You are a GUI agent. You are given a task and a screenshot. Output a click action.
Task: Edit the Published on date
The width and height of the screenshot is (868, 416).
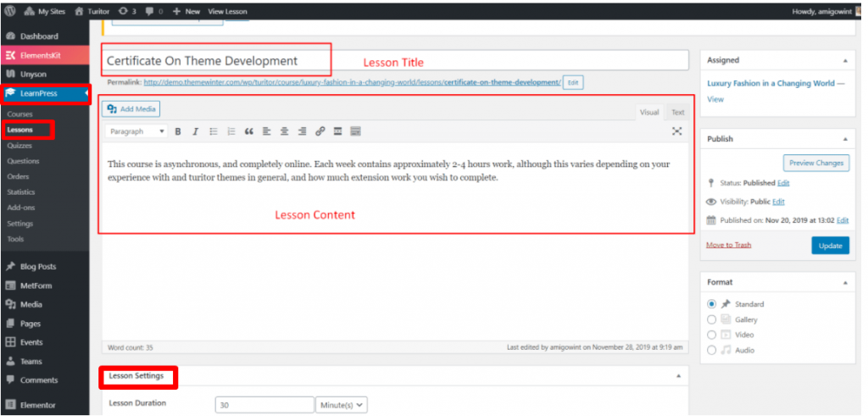click(843, 220)
